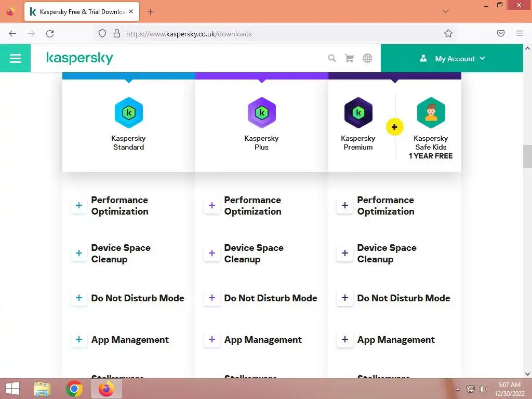Expand Do Not Disturb Mode under Plus
Image resolution: width=532 pixels, height=399 pixels.
[212, 298]
